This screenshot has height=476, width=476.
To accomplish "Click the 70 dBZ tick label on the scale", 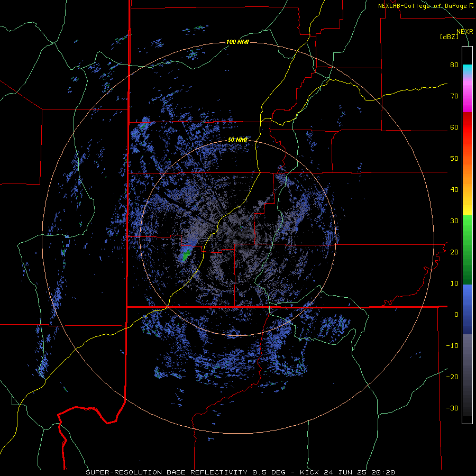I will point(454,96).
